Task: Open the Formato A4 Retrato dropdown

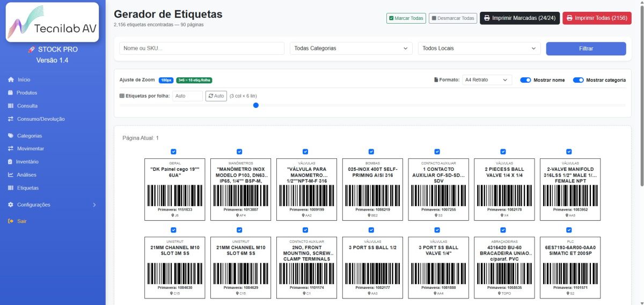Action: pos(487,80)
